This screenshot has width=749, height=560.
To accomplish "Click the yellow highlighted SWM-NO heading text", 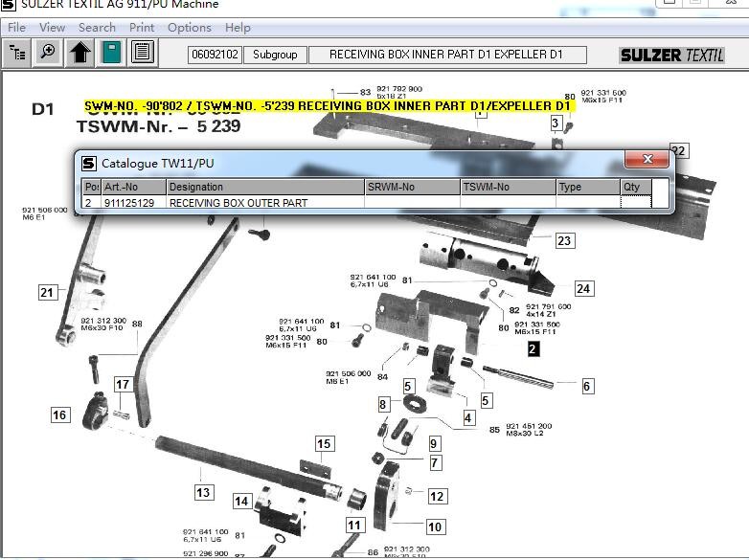I will pyautogui.click(x=328, y=105).
